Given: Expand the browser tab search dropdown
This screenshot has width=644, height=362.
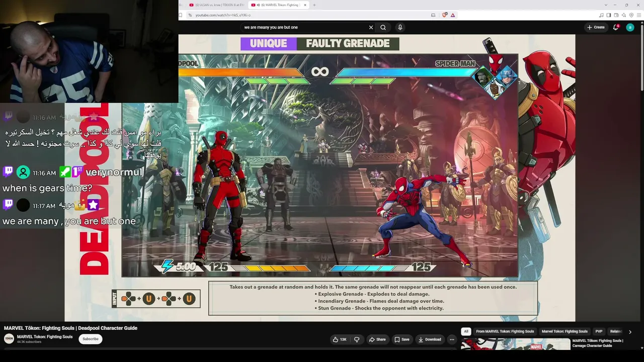Looking at the screenshot, I should [x=606, y=5].
